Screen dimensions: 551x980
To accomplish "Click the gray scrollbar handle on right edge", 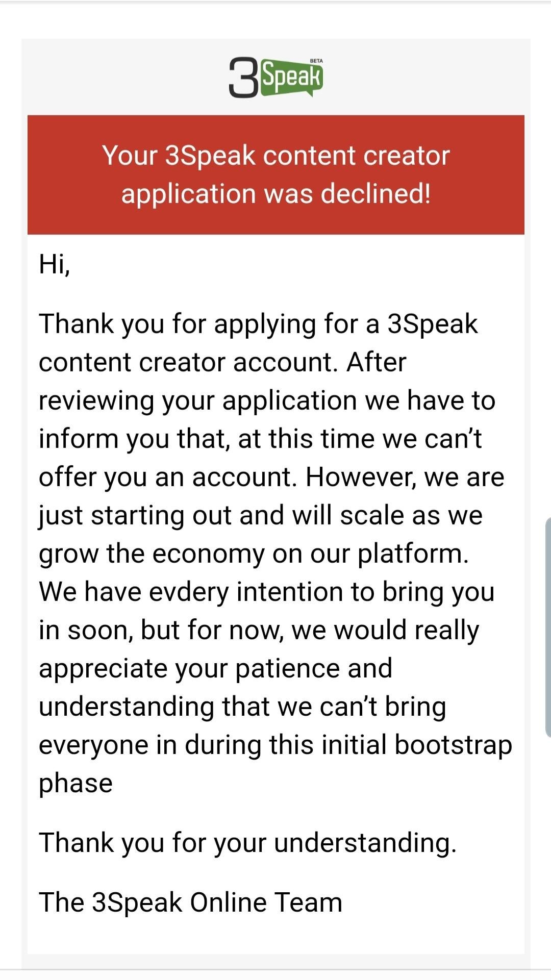I will [548, 627].
